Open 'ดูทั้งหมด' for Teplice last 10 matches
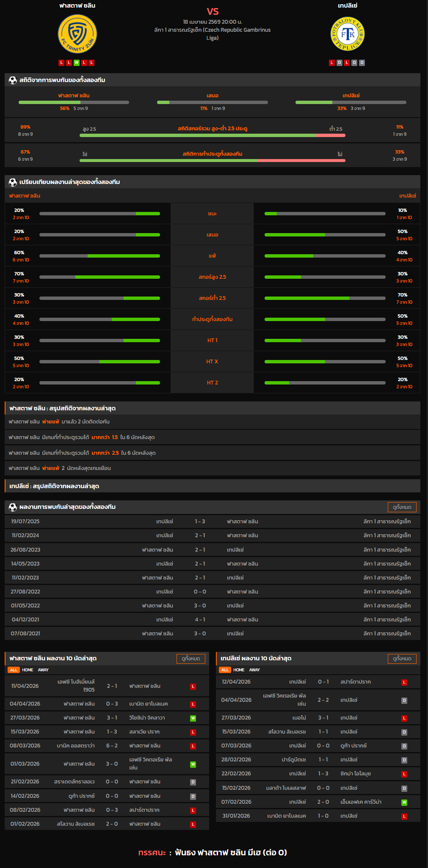The width and height of the screenshot is (428, 868). click(402, 659)
